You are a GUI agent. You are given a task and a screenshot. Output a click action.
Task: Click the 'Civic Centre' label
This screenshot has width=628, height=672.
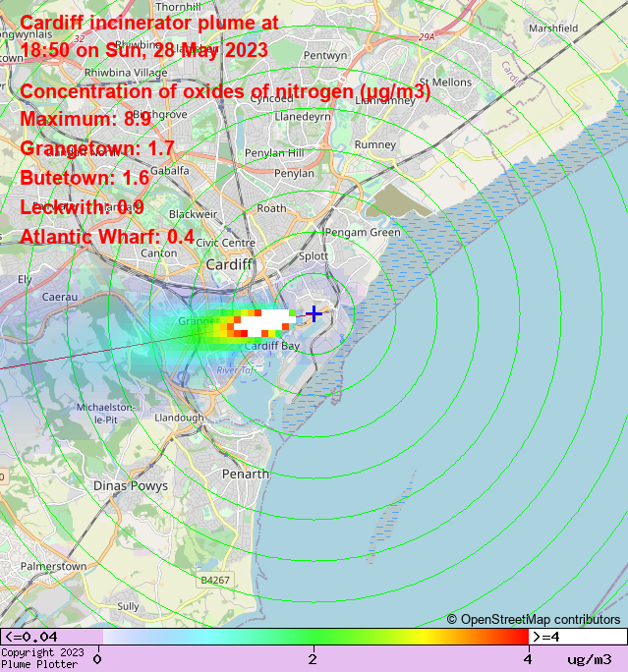225,243
